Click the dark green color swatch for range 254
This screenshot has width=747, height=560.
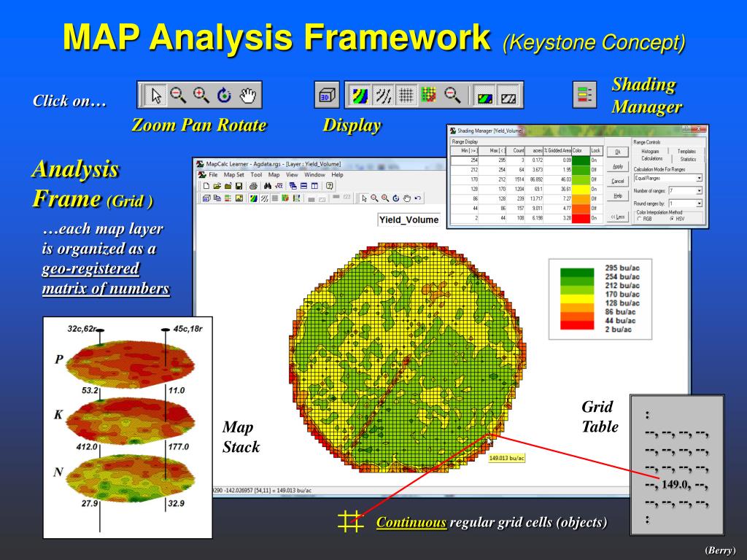581,160
